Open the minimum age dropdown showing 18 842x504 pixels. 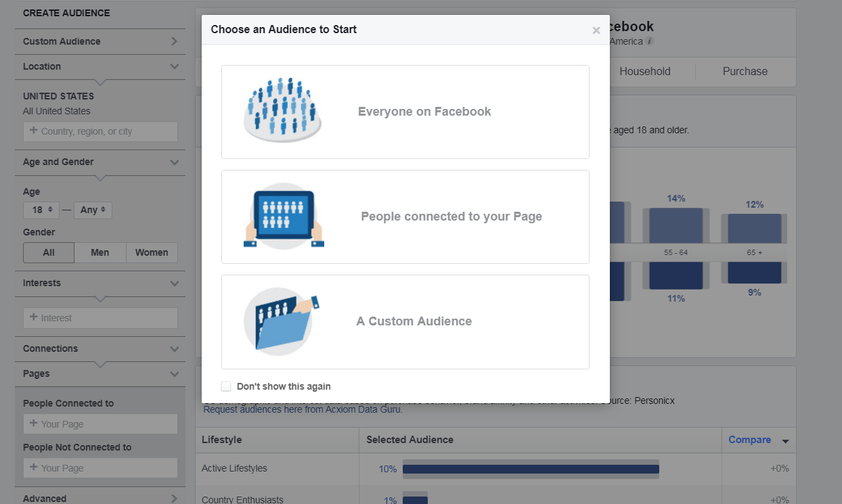click(x=41, y=210)
